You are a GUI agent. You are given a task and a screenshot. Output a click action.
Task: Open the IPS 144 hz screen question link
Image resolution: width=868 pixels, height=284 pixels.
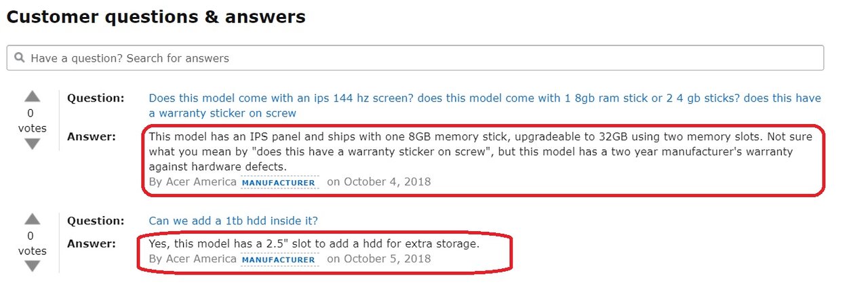click(485, 106)
